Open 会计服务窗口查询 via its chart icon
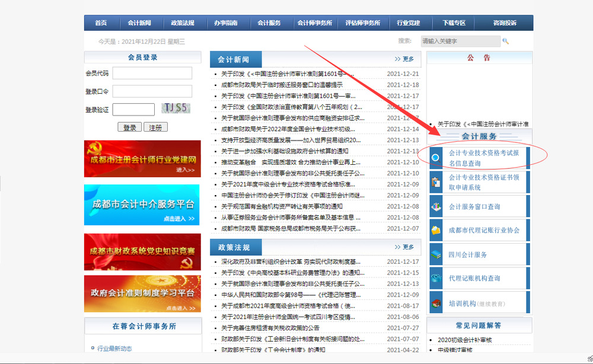 tap(436, 206)
